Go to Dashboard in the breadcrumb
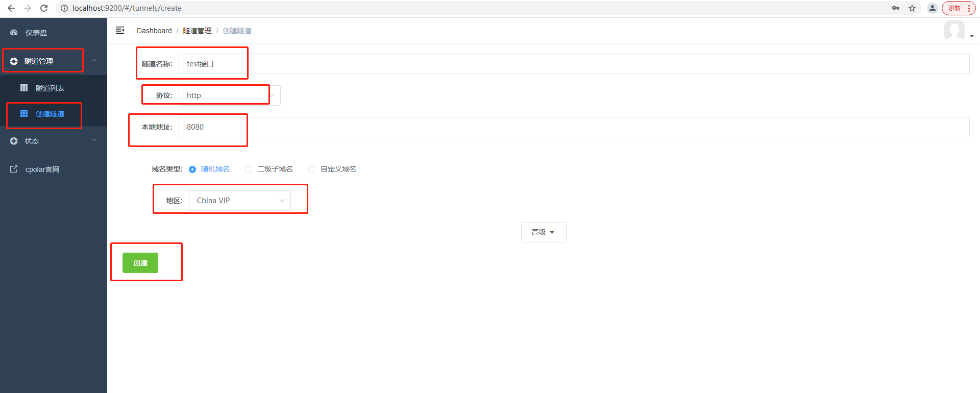Screen dimensions: 980x393 pos(154,31)
